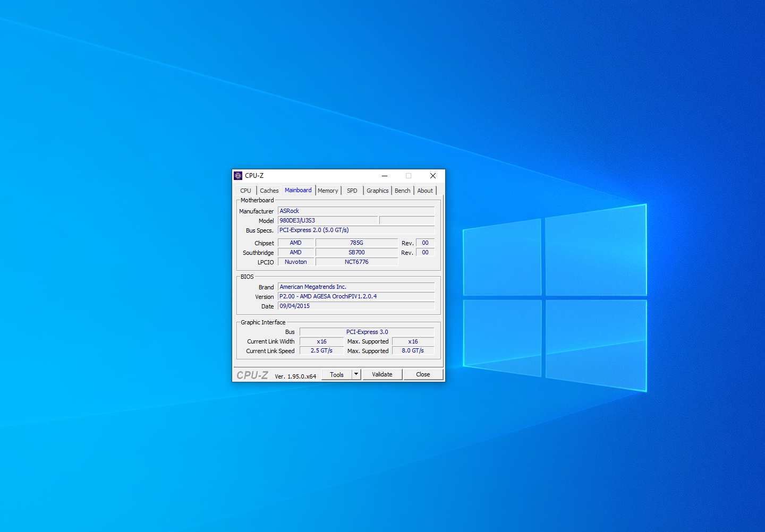Show the About tab

pos(425,191)
